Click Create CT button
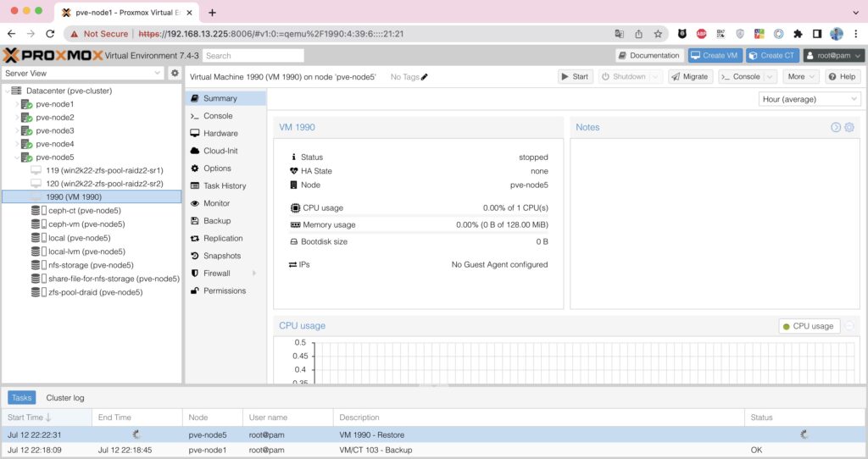The height and width of the screenshot is (459, 868). (772, 55)
